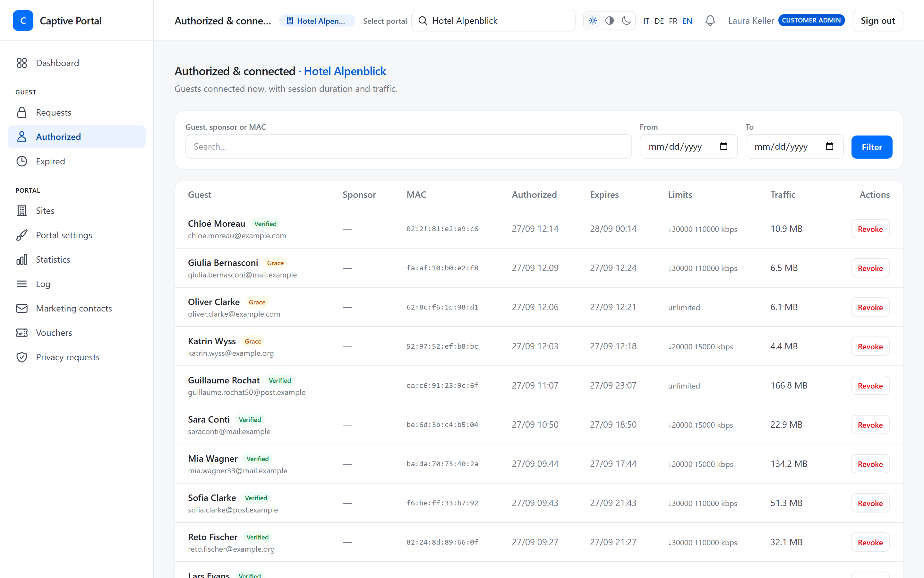This screenshot has width=924, height=578.
Task: Open the Vouchers page
Action: tap(77, 333)
